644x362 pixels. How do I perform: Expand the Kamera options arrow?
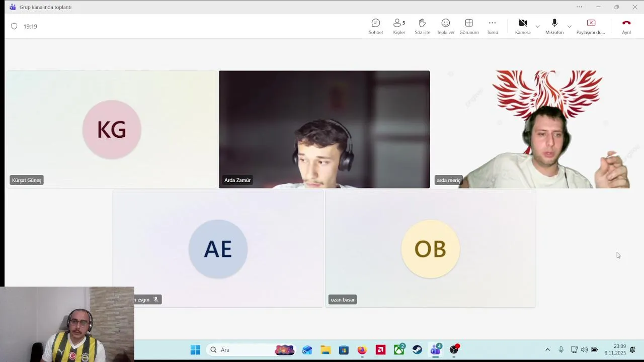(x=537, y=27)
